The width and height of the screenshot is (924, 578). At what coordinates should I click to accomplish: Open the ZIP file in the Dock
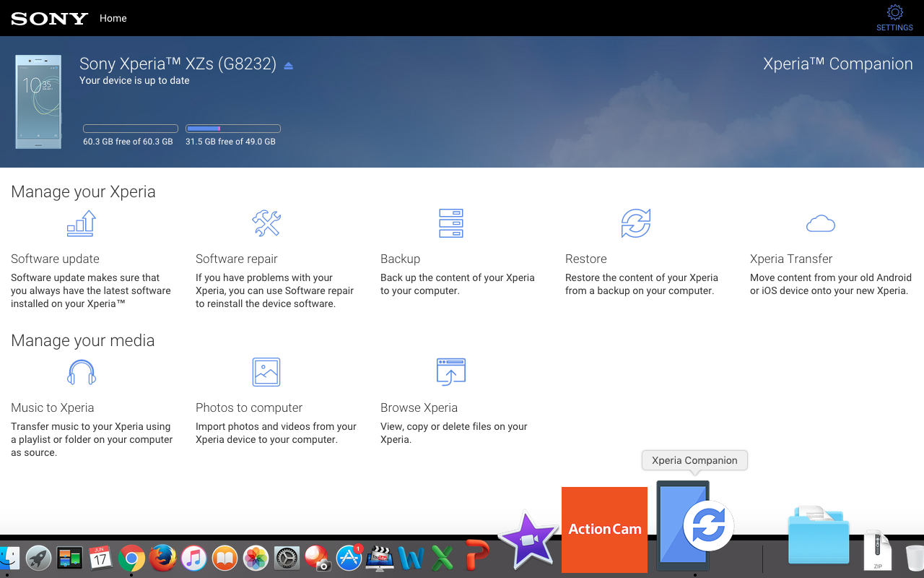pyautogui.click(x=878, y=551)
